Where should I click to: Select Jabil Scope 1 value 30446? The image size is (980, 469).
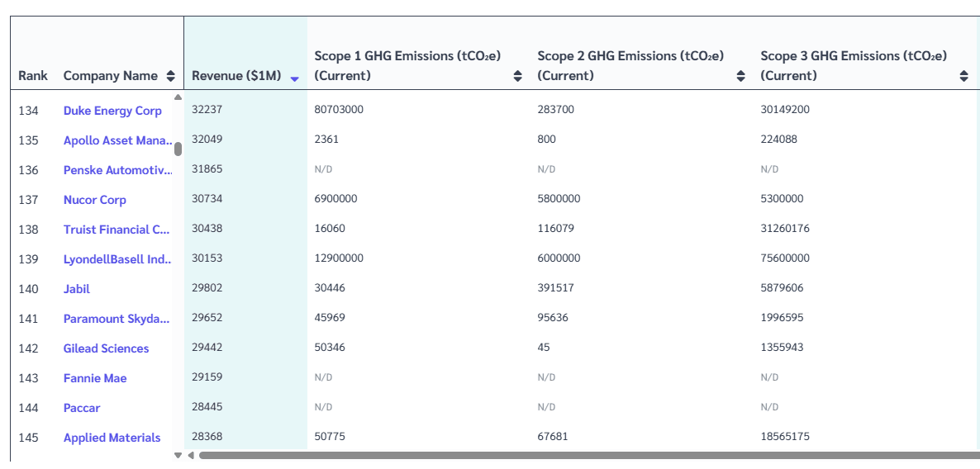coord(330,288)
